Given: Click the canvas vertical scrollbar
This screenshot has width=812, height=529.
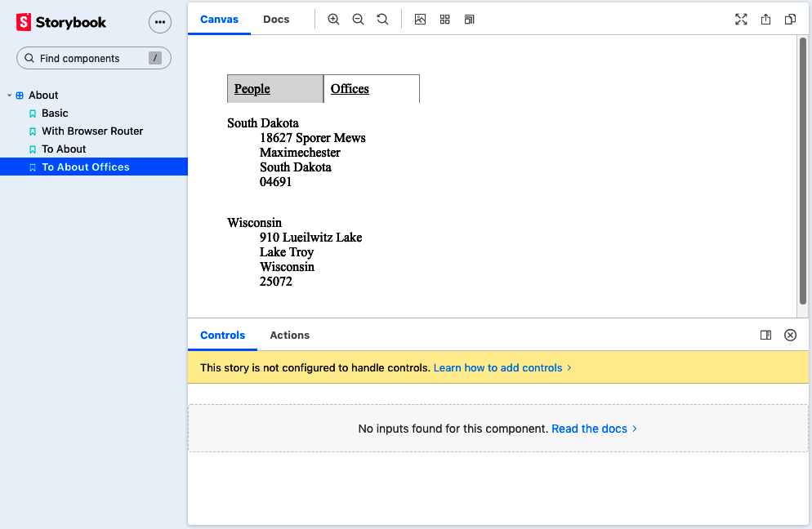Looking at the screenshot, I should click(803, 171).
